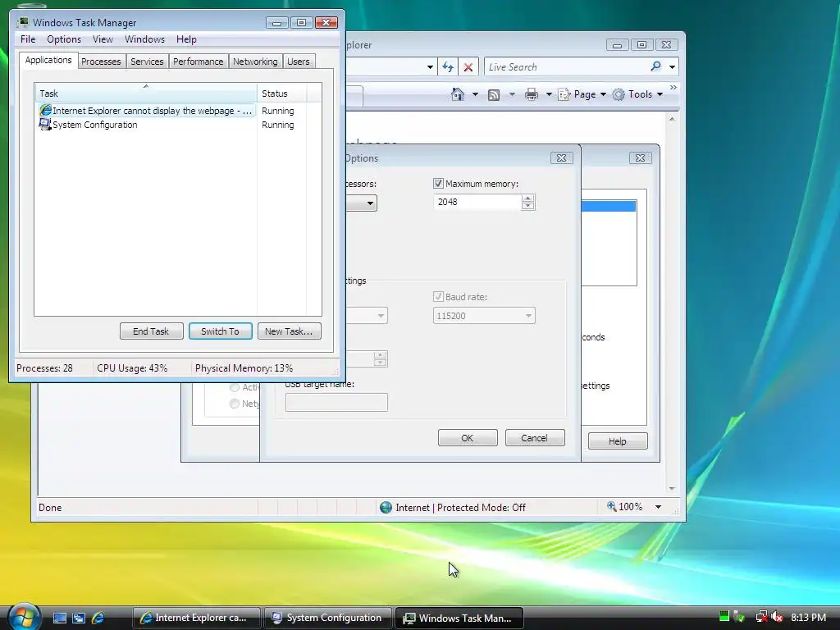The image size is (840, 630).
Task: Click Internet Explorer refresh icon
Action: 448,67
